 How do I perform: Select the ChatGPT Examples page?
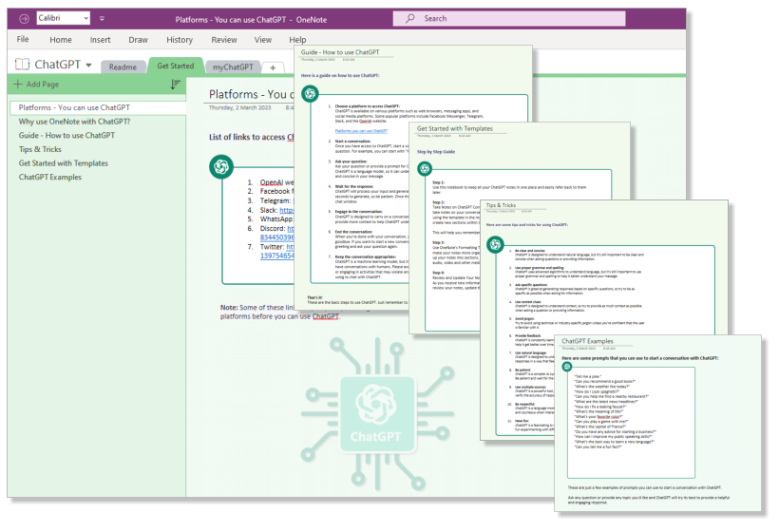(x=50, y=177)
